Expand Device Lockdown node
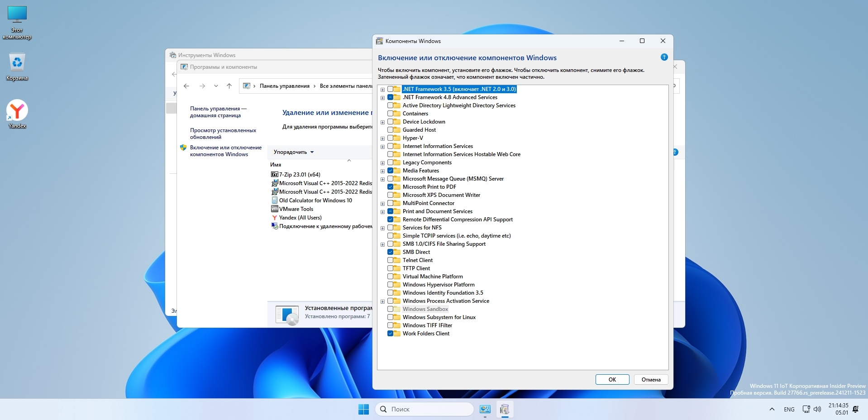868x420 pixels. tap(382, 122)
